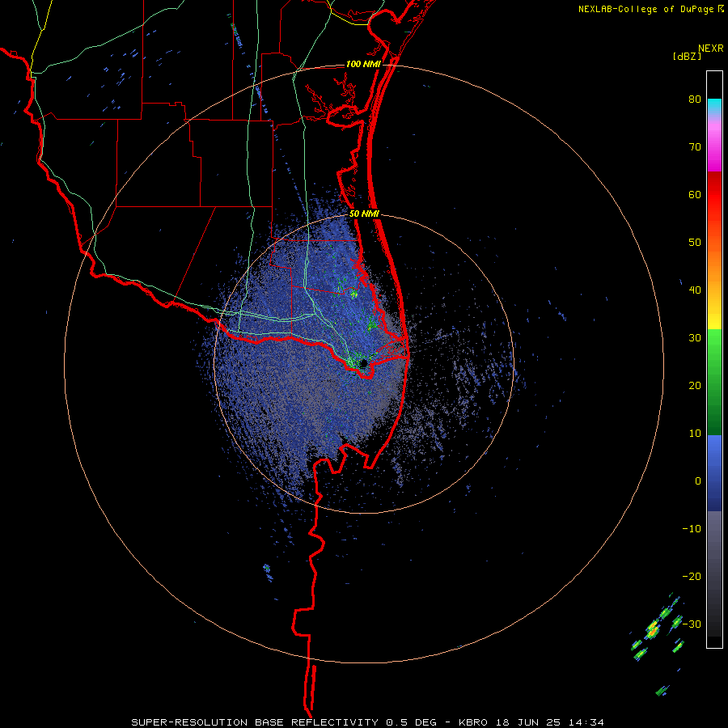
Task: Click the 100 NMI range ring label
Action: tap(363, 64)
